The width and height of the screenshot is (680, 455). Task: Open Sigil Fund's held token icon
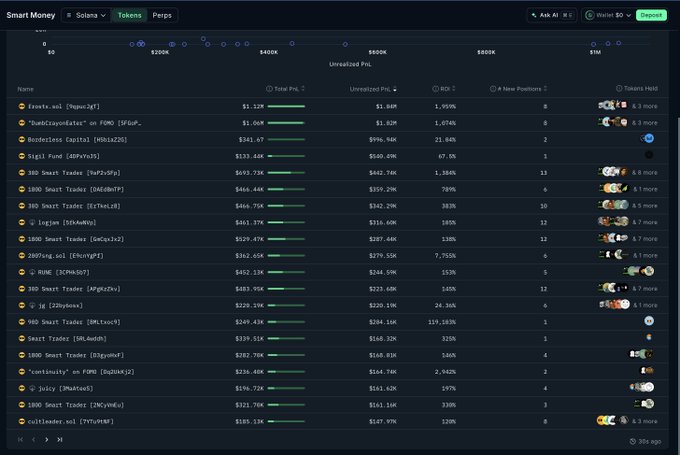(x=649, y=154)
